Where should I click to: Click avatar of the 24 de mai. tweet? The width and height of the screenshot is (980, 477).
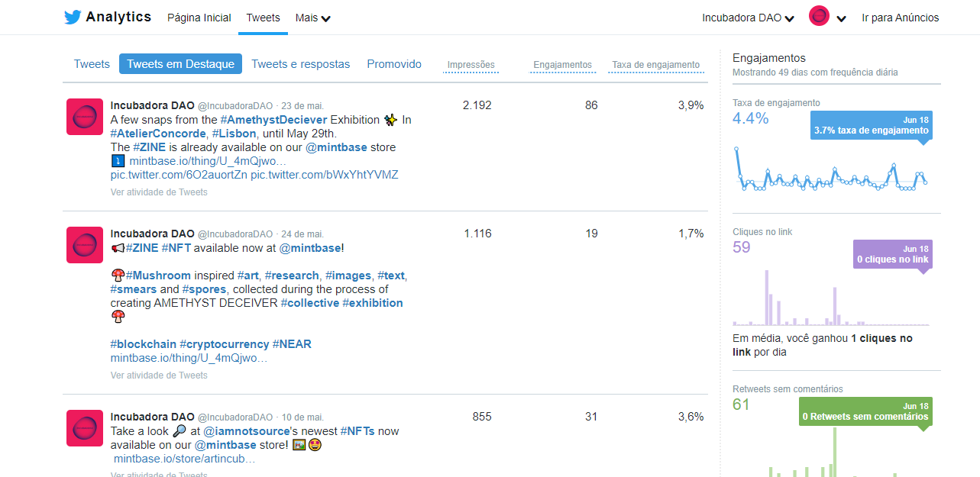click(x=85, y=245)
